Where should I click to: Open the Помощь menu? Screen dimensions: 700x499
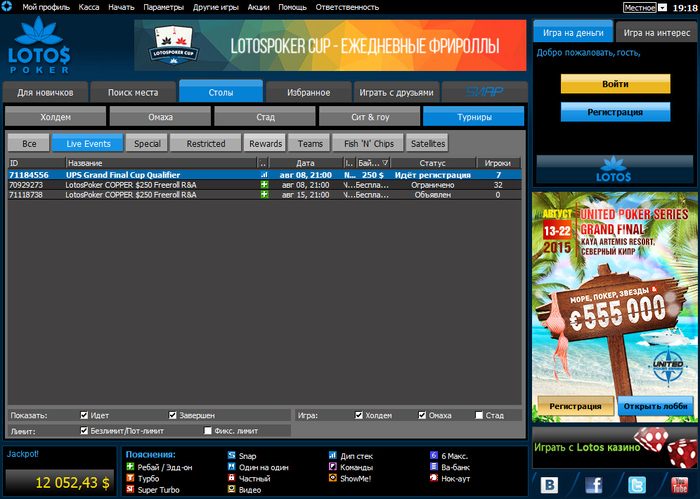click(292, 7)
